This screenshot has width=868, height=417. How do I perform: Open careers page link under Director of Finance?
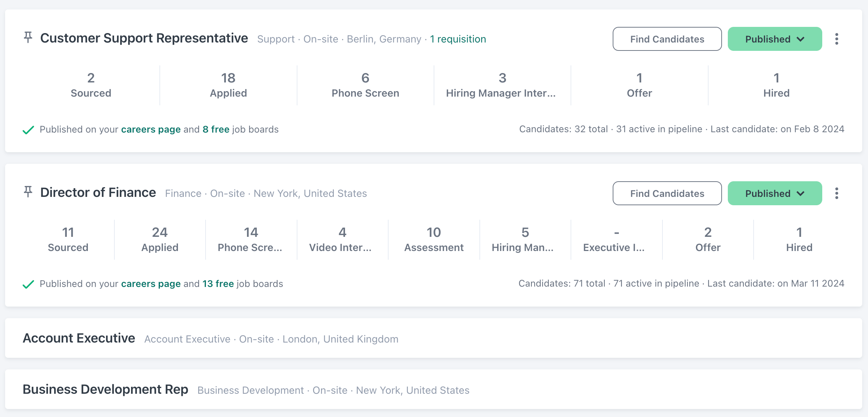coord(151,284)
